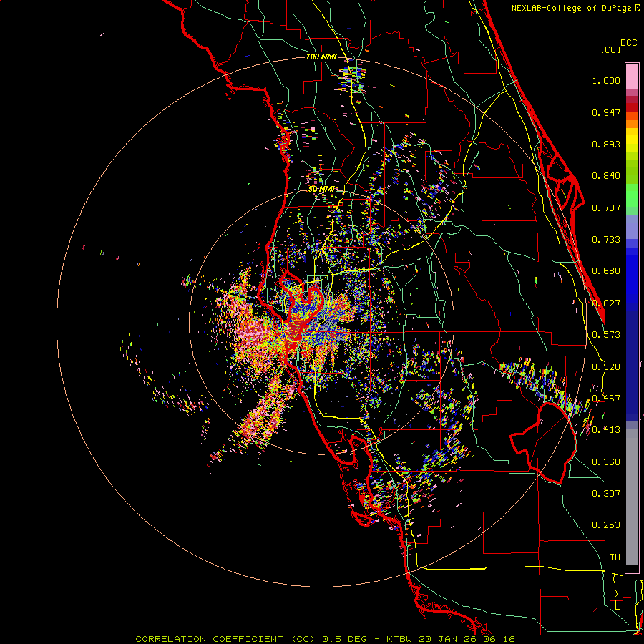Click the NEXLAB-College of DuPage header text
This screenshot has width=644, height=644.
click(x=572, y=8)
